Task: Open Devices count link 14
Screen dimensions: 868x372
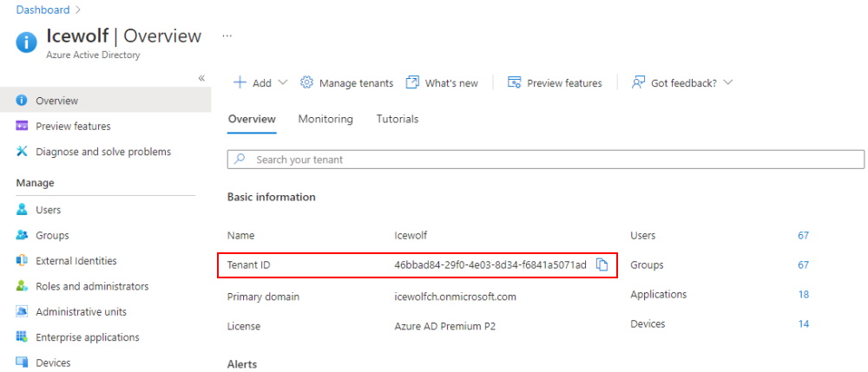Action: [x=803, y=323]
